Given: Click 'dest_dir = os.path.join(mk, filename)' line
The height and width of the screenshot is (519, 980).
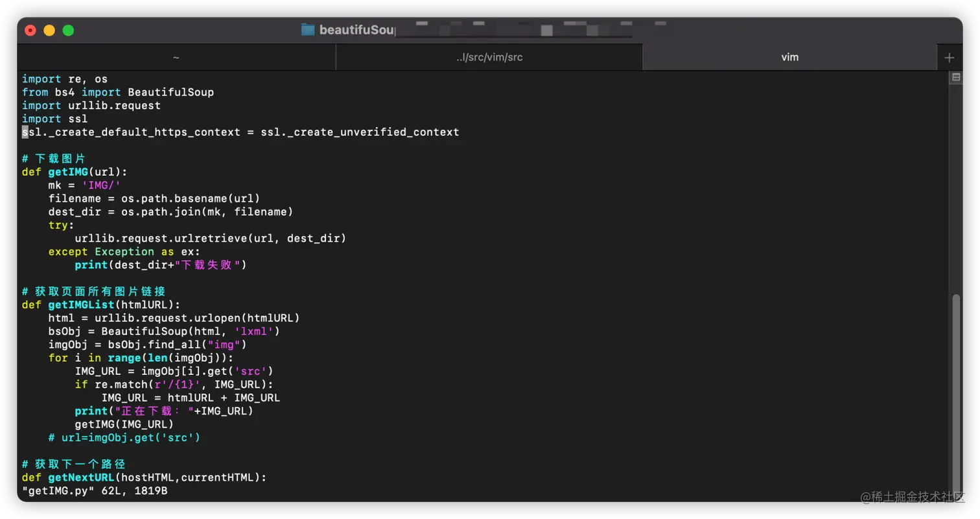Looking at the screenshot, I should point(171,211).
